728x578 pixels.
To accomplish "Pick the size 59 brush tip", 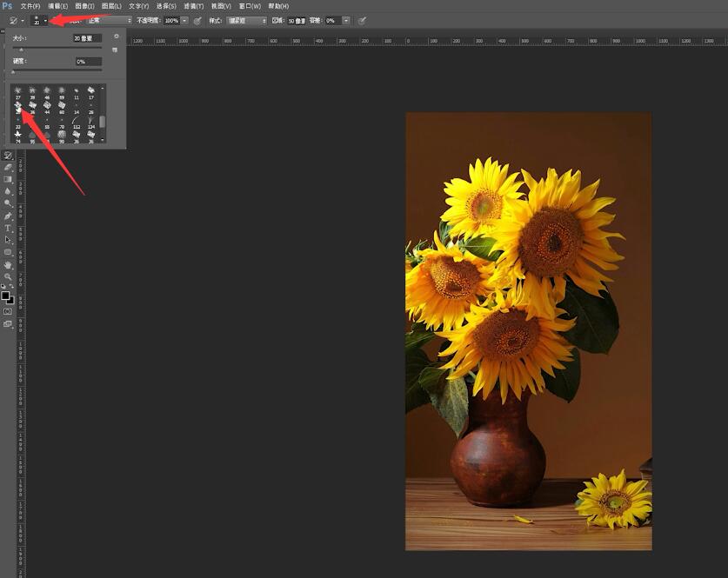I will point(62,92).
